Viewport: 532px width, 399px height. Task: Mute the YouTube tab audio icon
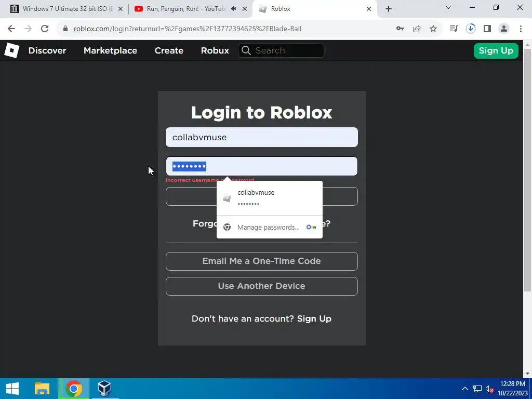[233, 9]
